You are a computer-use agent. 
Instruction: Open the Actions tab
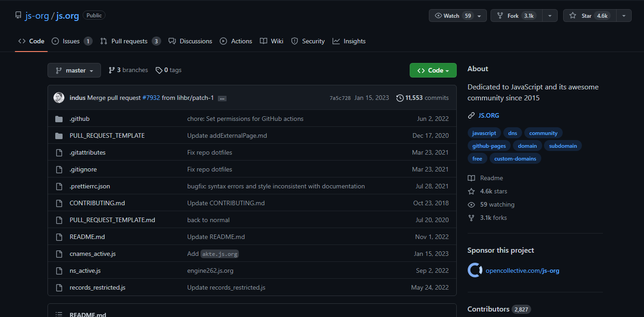pos(236,41)
